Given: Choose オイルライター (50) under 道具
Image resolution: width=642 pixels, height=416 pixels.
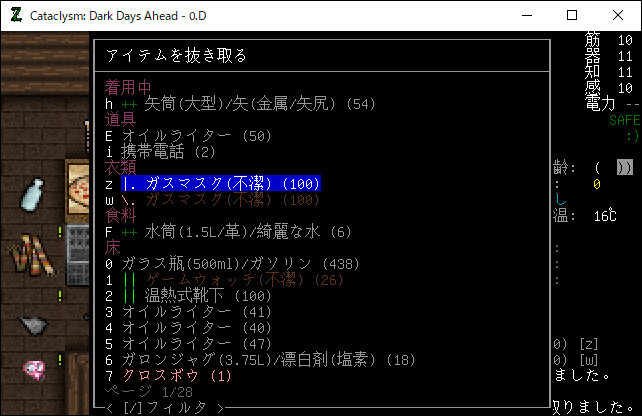Looking at the screenshot, I should (186, 135).
